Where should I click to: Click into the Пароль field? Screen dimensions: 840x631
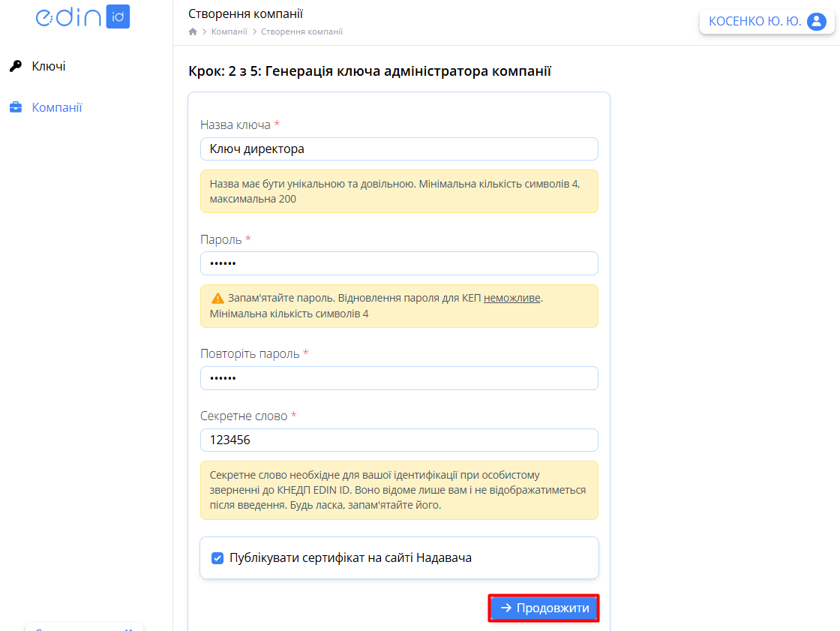pos(399,263)
